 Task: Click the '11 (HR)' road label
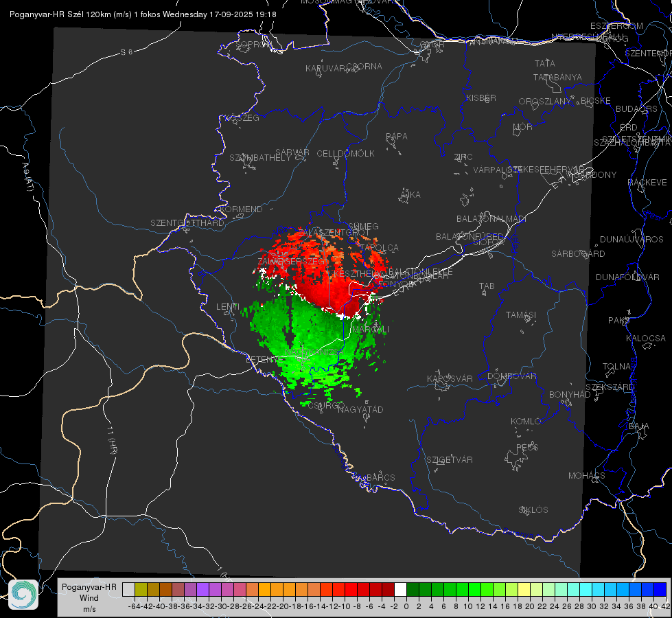click(x=112, y=439)
